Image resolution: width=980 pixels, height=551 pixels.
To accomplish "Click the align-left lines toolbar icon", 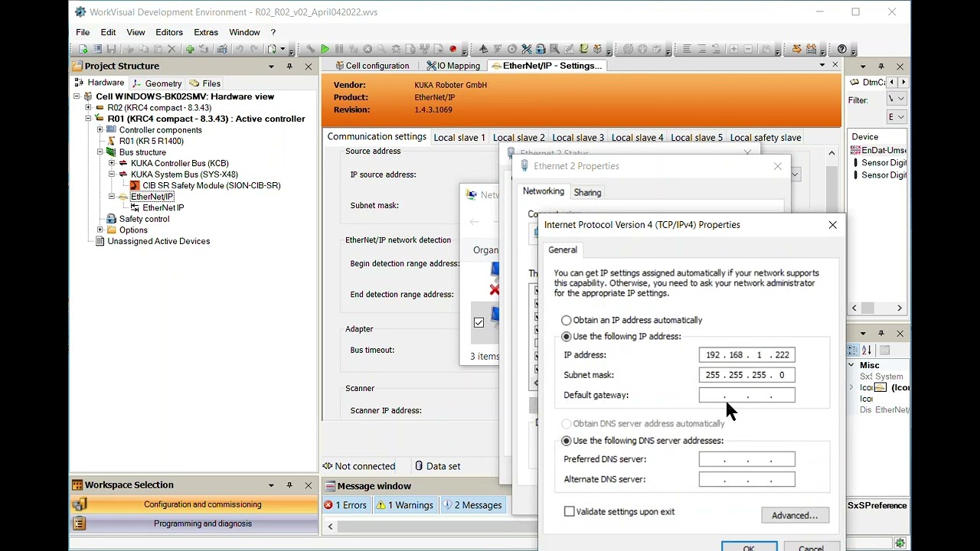I will [686, 49].
